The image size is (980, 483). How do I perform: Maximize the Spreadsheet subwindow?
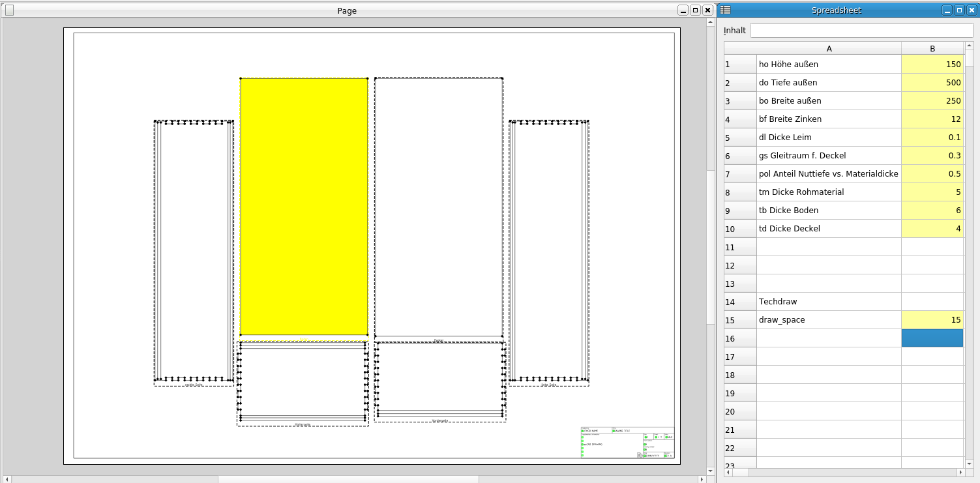tap(959, 10)
